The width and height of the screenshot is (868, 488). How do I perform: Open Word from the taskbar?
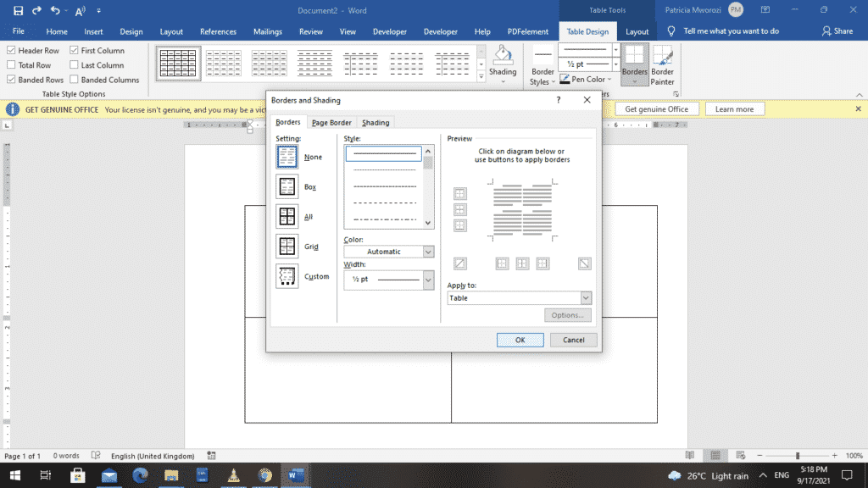(x=297, y=474)
